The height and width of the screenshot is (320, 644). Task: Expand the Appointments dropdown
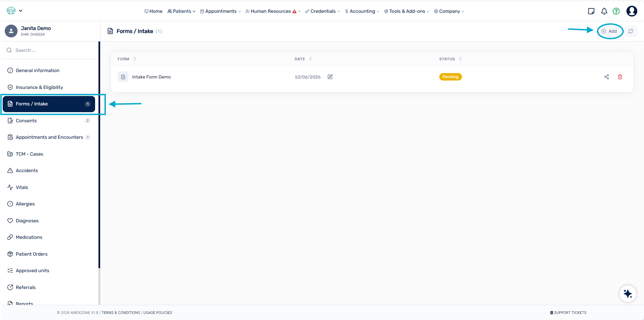tap(221, 11)
